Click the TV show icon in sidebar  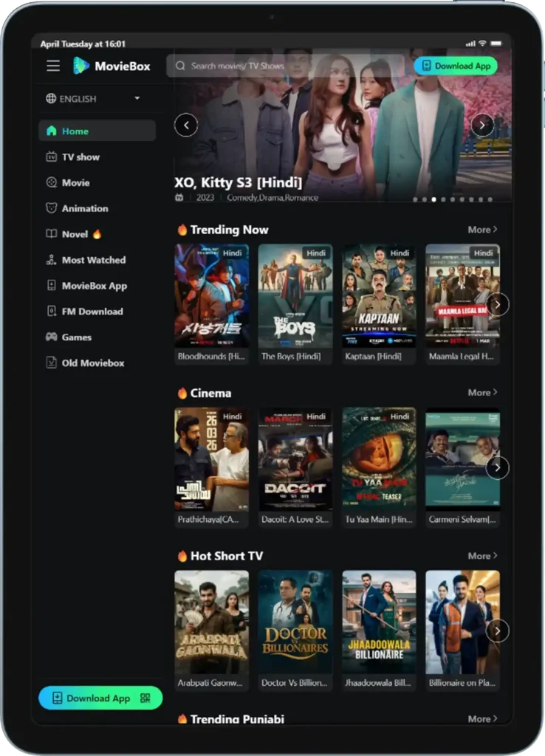pyautogui.click(x=51, y=157)
